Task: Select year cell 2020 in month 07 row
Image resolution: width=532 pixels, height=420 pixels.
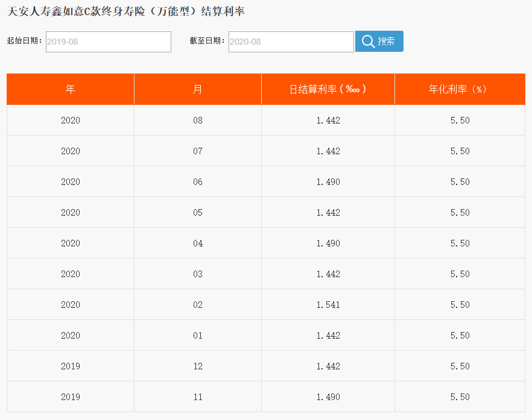Action: click(x=71, y=151)
